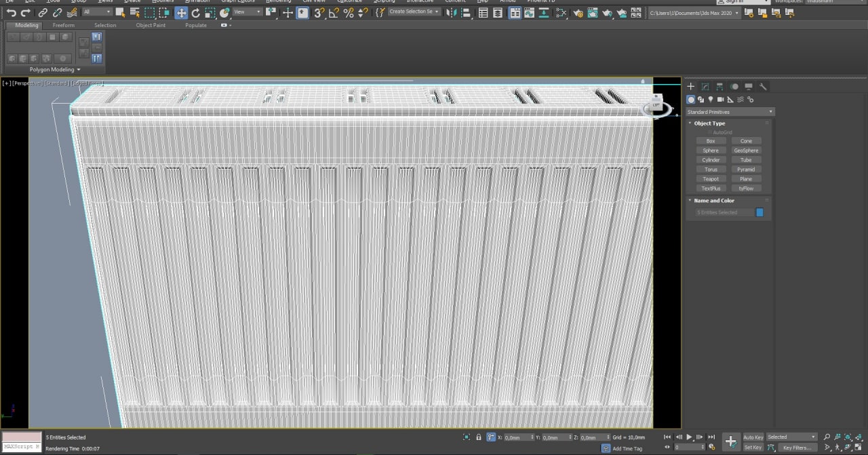Open the Create command panel tab

click(x=690, y=86)
